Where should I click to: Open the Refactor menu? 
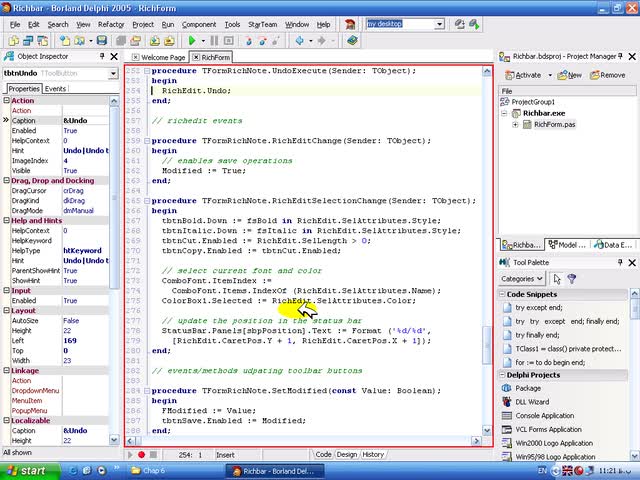coord(111,24)
